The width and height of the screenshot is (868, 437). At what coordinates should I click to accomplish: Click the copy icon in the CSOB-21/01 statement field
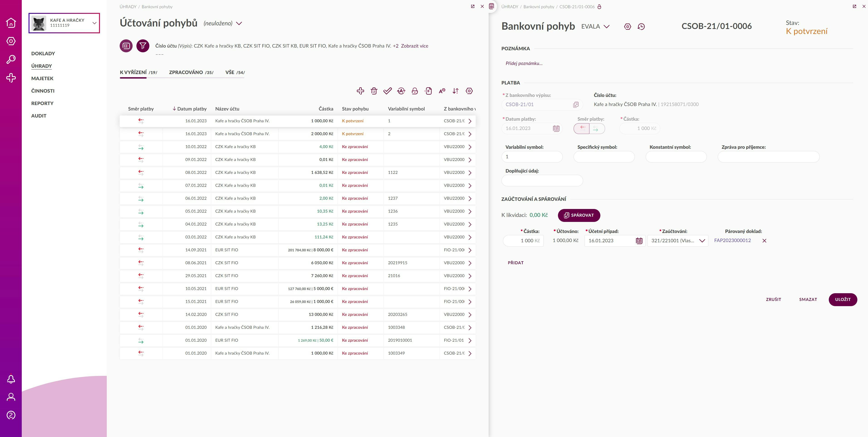[x=576, y=105]
